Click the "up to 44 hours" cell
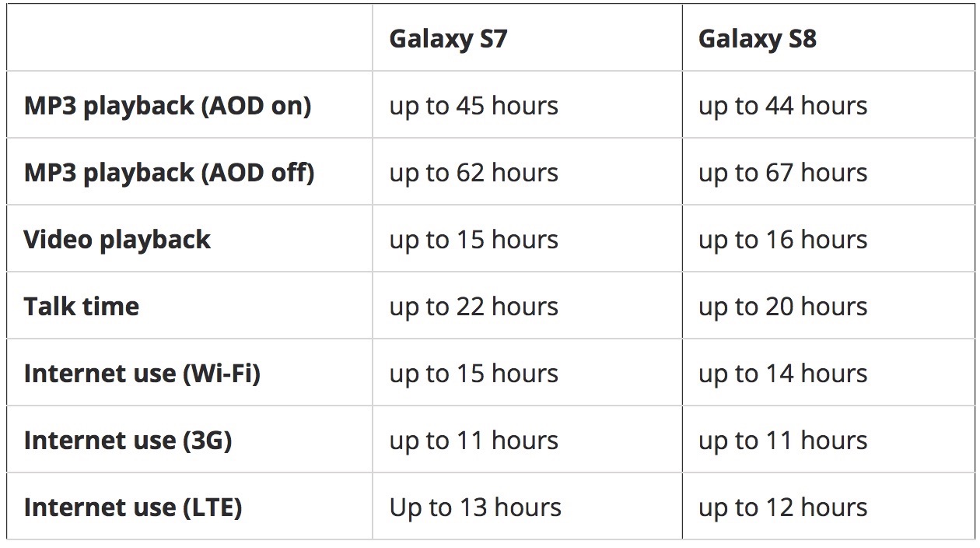This screenshot has height=548, width=980. 782,106
